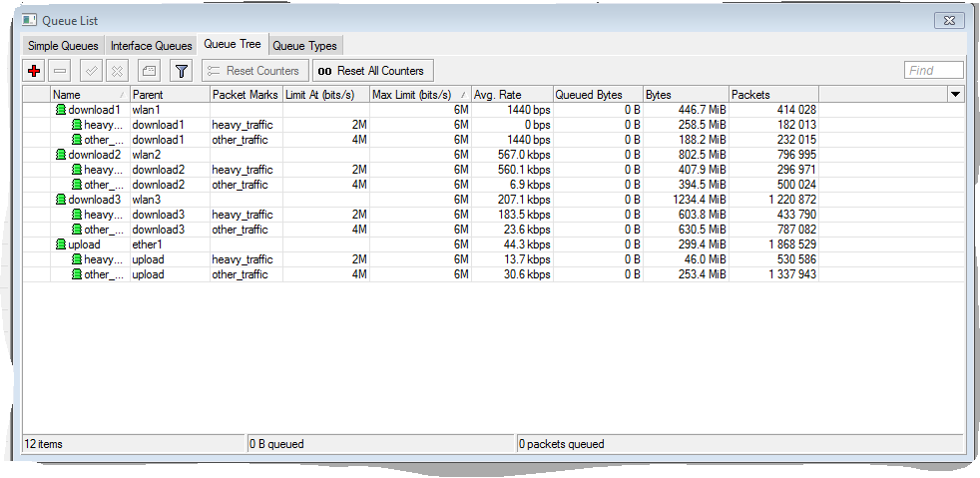Select download2 row name text
The width and height of the screenshot is (980, 478).
pyautogui.click(x=95, y=155)
